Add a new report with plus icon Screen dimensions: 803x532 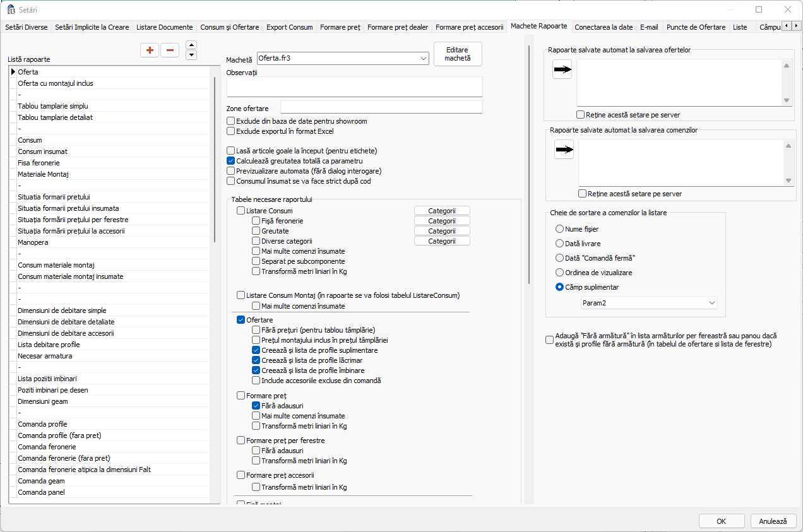150,50
